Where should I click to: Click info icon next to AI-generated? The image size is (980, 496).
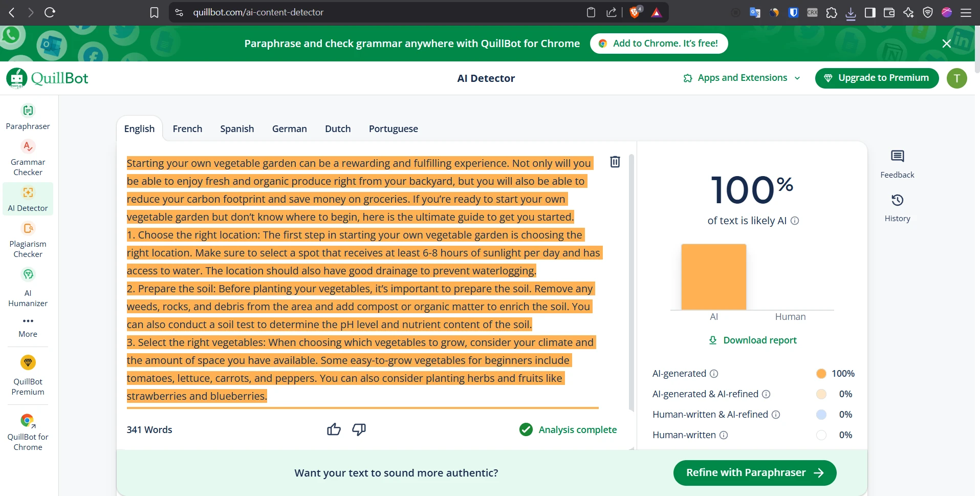pyautogui.click(x=714, y=374)
